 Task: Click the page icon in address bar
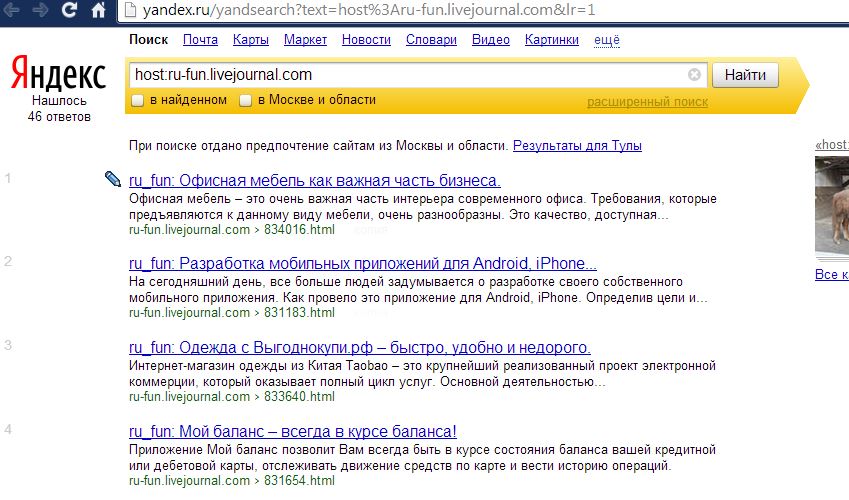(130, 10)
